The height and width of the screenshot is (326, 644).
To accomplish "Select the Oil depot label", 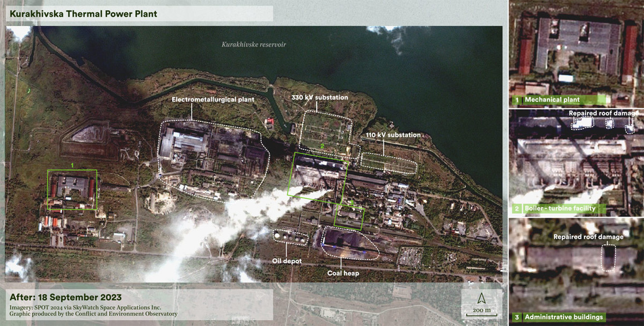I will pos(288,260).
